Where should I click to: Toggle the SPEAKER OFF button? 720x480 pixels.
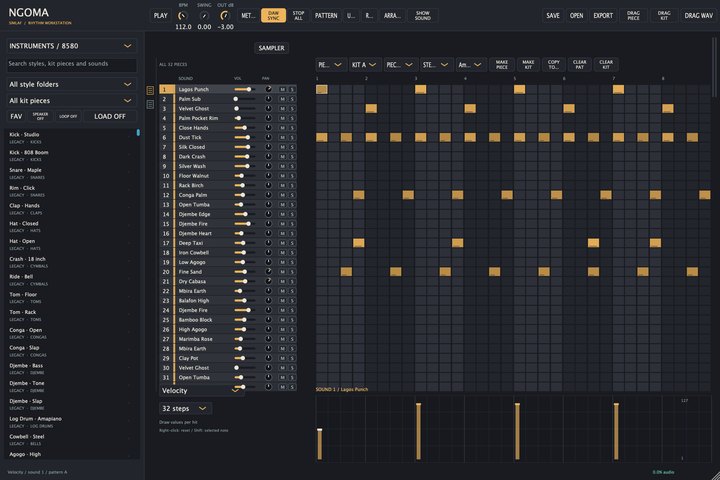pyautogui.click(x=40, y=116)
